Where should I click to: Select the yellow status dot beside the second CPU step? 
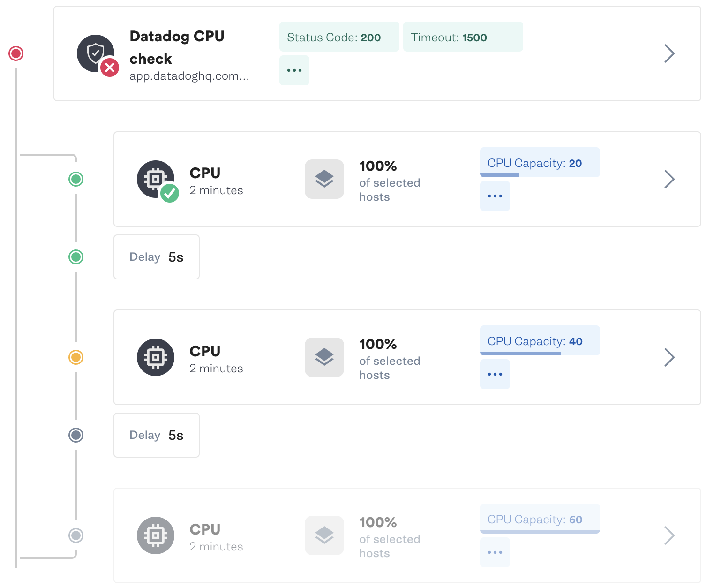pyautogui.click(x=75, y=357)
